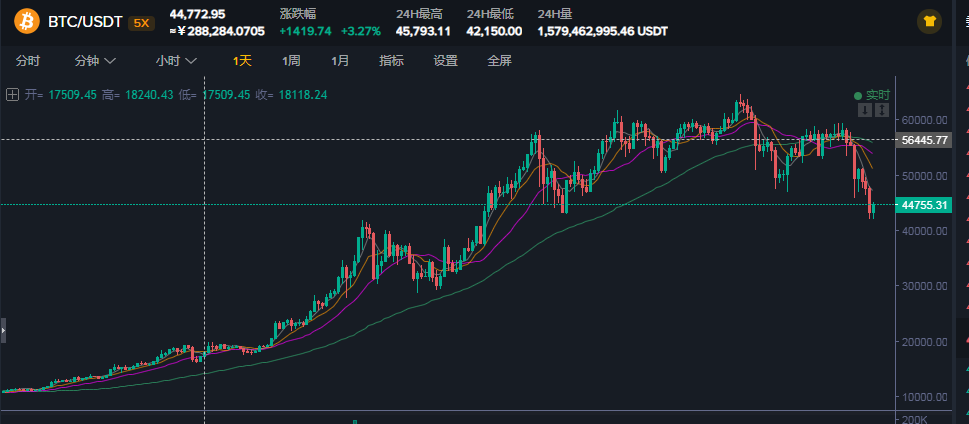Click the green current price tag 44755.31
Viewport: 969px width, 424px height.
924,205
